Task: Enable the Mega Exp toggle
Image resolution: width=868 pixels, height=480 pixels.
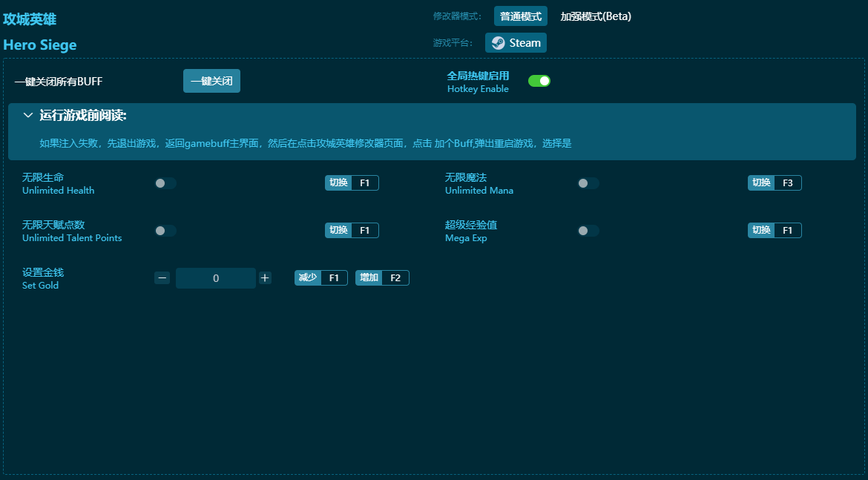Action: click(588, 230)
